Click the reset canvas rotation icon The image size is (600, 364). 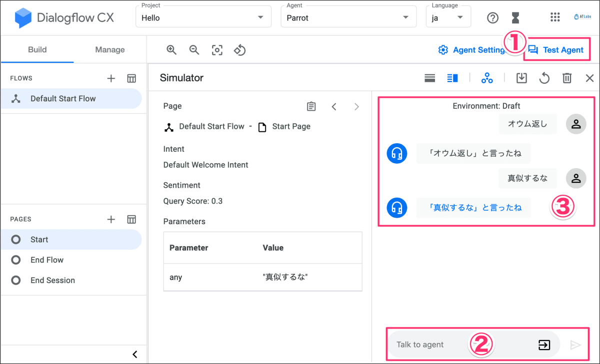tap(240, 50)
